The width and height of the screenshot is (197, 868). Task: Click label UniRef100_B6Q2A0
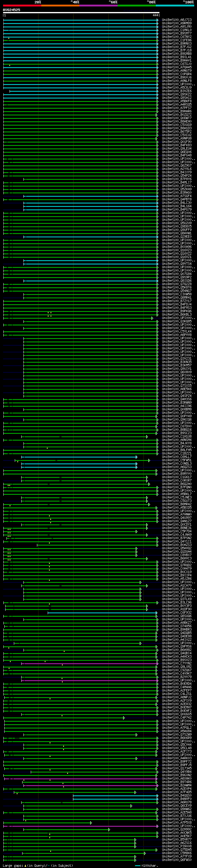[177, 484]
